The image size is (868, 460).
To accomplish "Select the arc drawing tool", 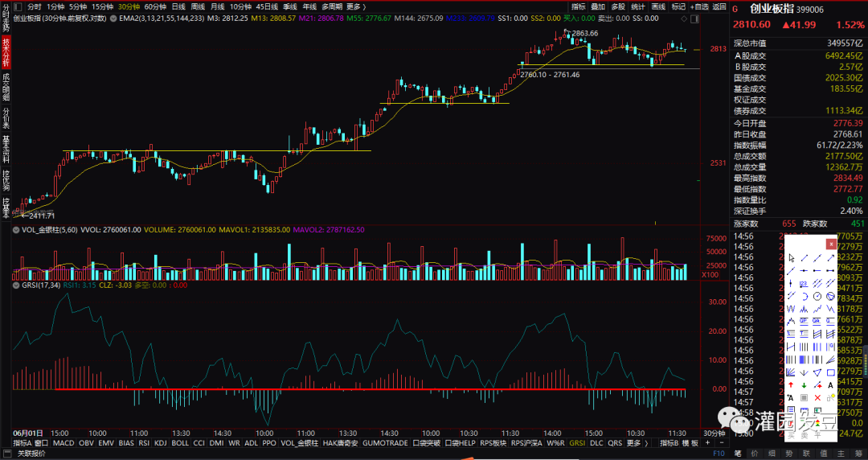I will 804,296.
